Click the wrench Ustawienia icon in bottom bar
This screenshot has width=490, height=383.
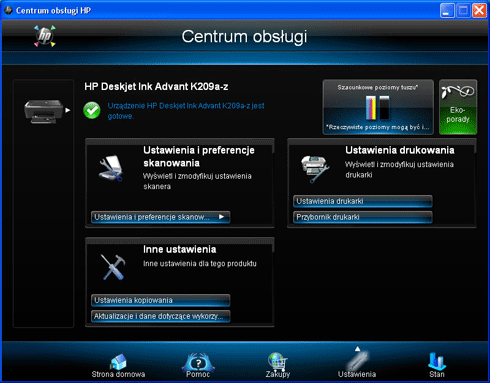coord(358,361)
